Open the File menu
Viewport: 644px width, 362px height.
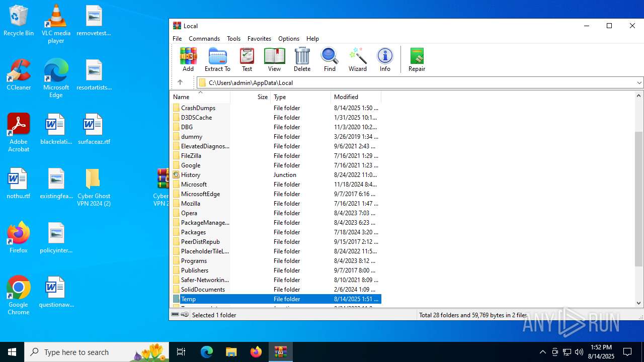[x=177, y=39]
